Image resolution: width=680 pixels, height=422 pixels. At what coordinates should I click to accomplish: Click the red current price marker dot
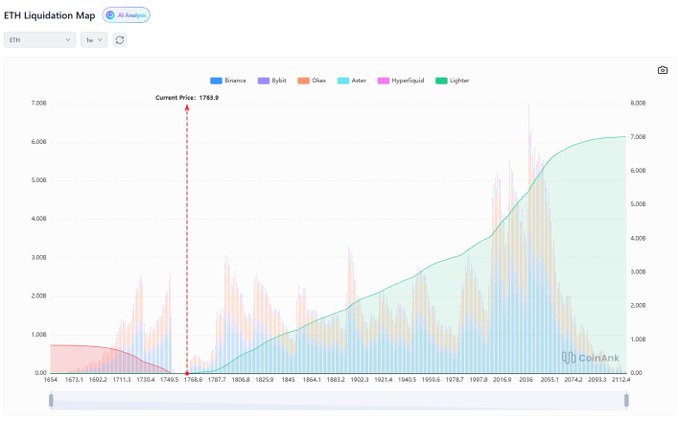187,373
